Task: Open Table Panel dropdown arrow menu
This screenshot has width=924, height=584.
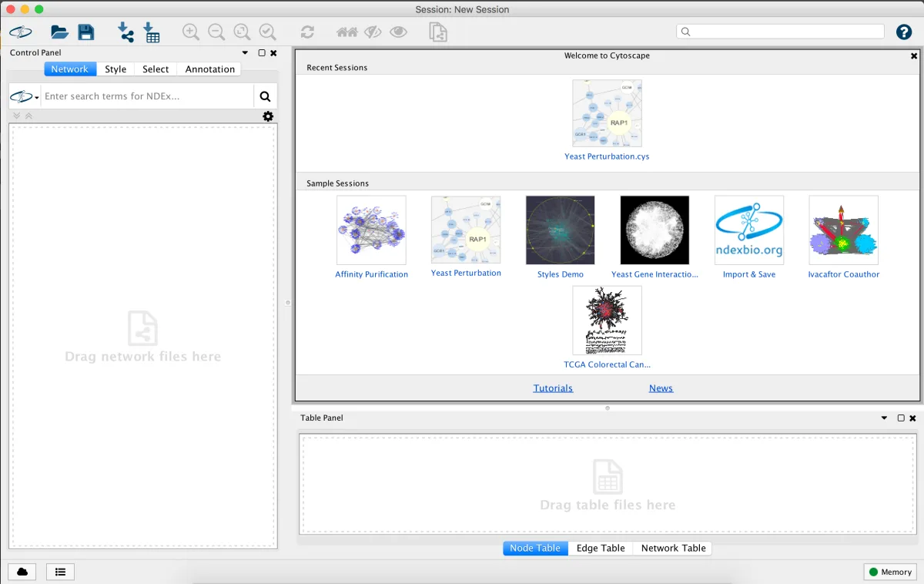Action: click(884, 418)
